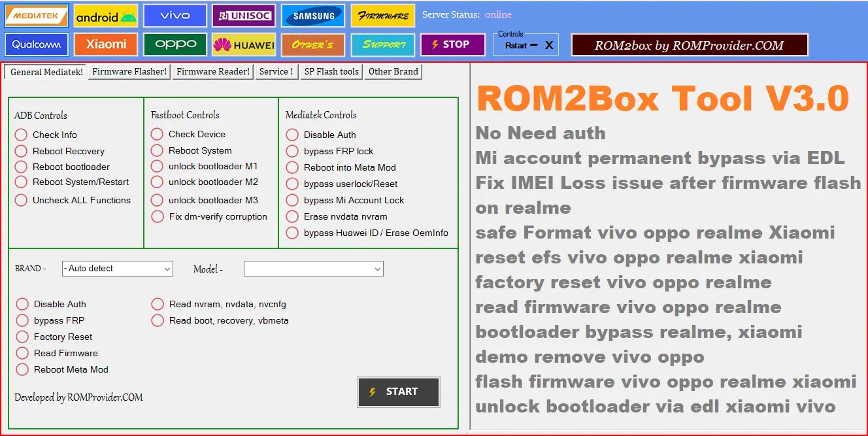The image size is (868, 436).
Task: Open the SP Flash tools tab
Action: 331,71
